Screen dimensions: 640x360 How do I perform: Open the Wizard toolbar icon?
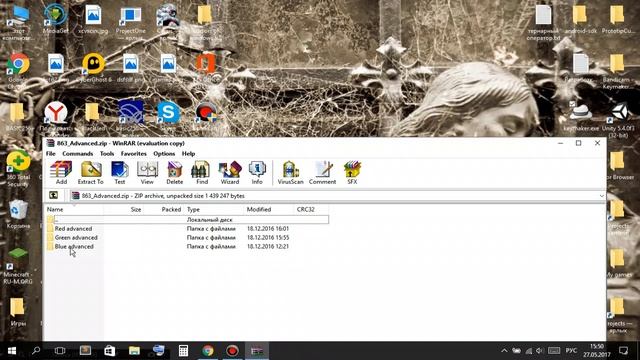(230, 173)
